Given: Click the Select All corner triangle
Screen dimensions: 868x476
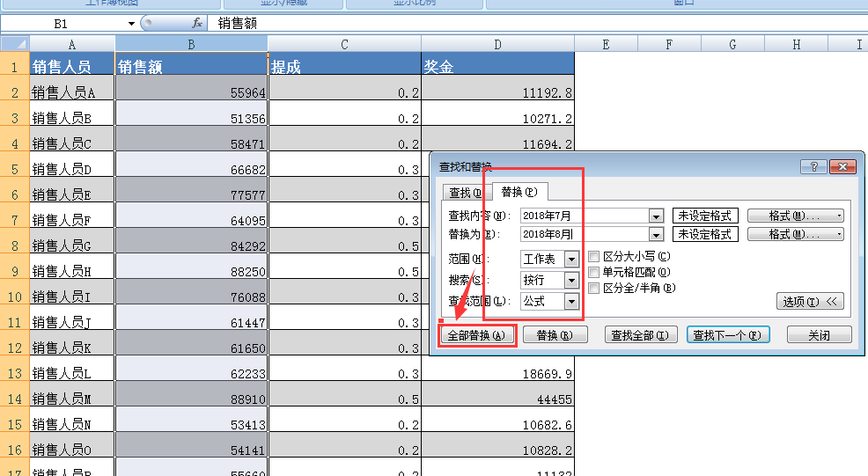Looking at the screenshot, I should 15,44.
